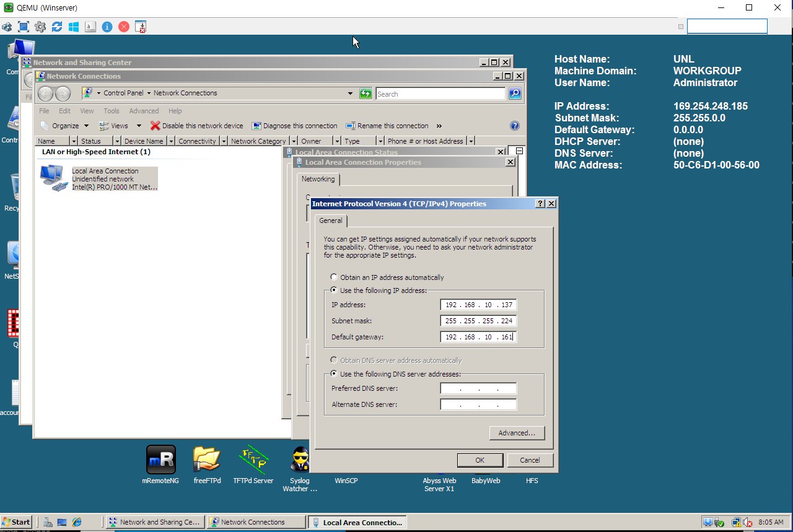Click the Preferred DNS server field
The height and width of the screenshot is (532, 793).
pyautogui.click(x=478, y=388)
